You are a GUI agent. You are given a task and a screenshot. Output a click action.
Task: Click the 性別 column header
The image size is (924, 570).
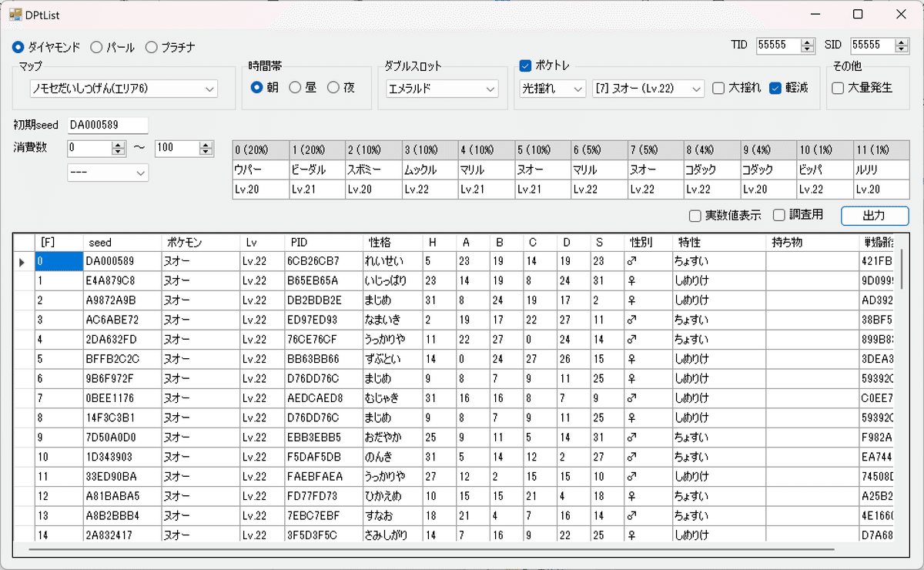(x=648, y=243)
